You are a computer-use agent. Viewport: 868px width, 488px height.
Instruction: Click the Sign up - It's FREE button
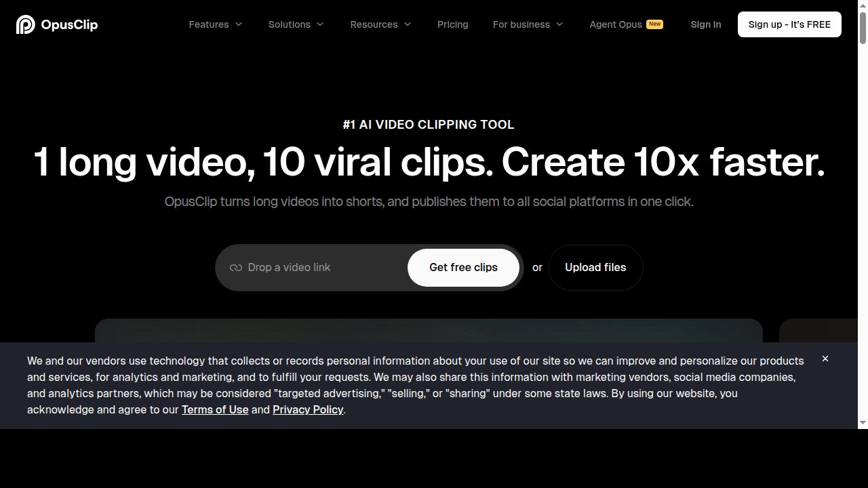coord(789,24)
